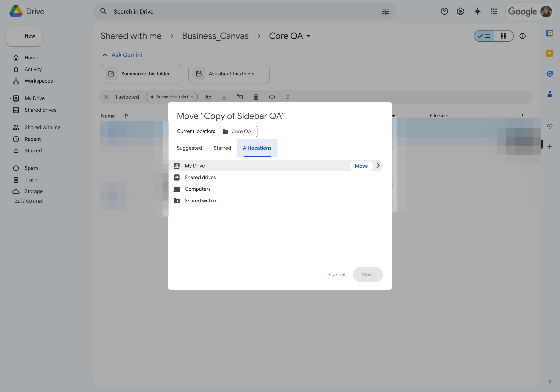Switch to grid layout view
This screenshot has height=392, width=560.
point(503,36)
